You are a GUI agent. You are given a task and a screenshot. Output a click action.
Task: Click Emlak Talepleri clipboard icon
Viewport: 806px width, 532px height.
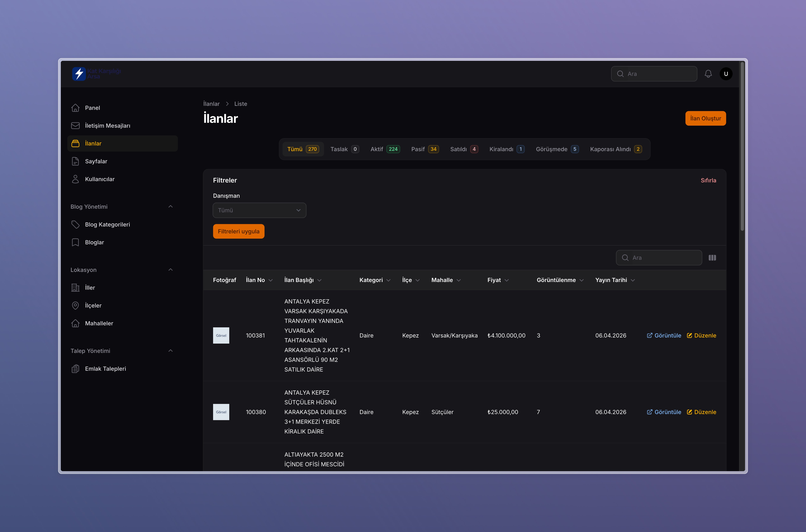(75, 369)
